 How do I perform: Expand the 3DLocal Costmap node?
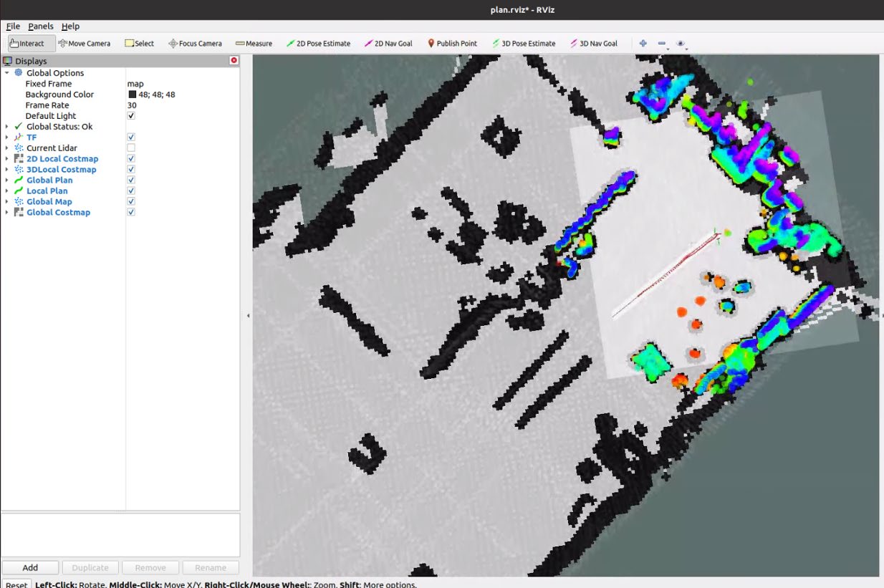(6, 170)
